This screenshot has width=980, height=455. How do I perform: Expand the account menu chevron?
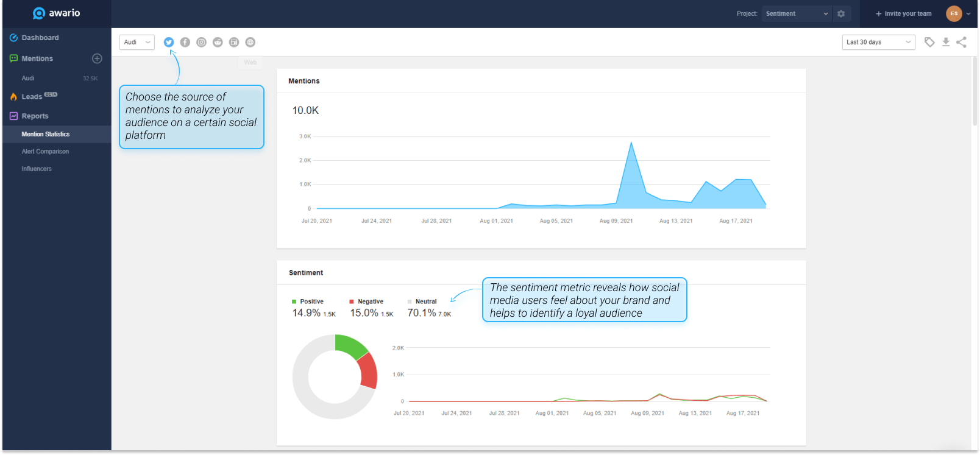[968, 13]
